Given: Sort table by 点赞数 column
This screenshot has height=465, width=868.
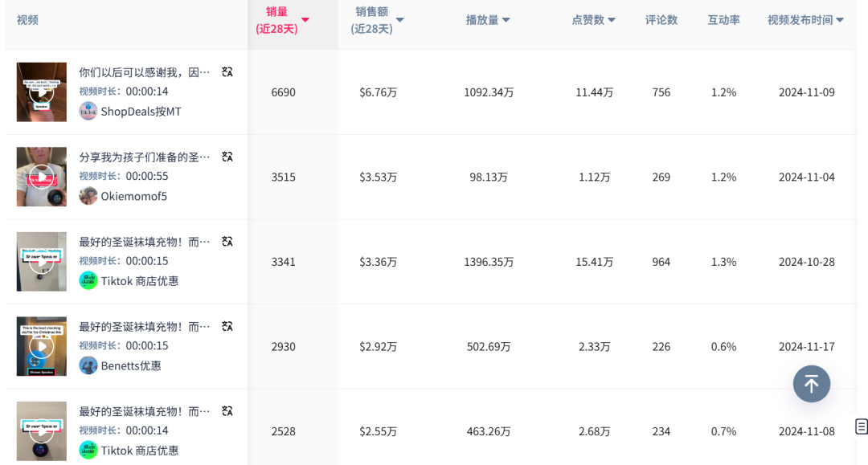Looking at the screenshot, I should [612, 20].
